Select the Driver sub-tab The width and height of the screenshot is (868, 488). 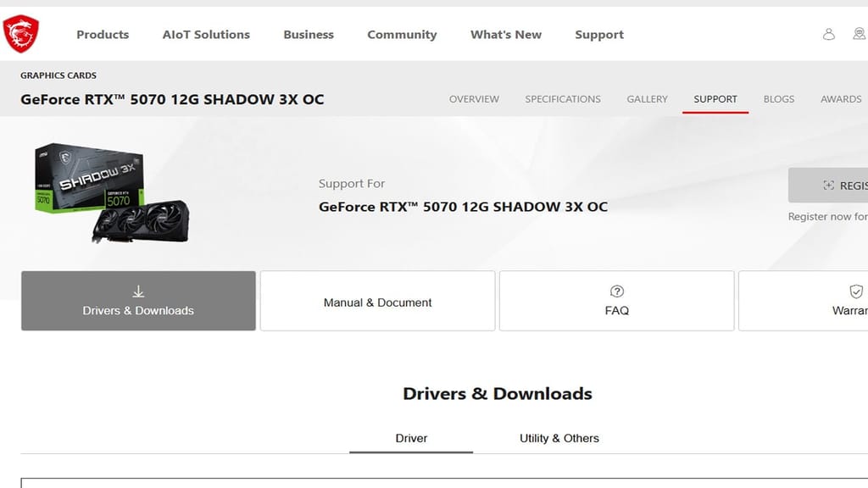(411, 438)
